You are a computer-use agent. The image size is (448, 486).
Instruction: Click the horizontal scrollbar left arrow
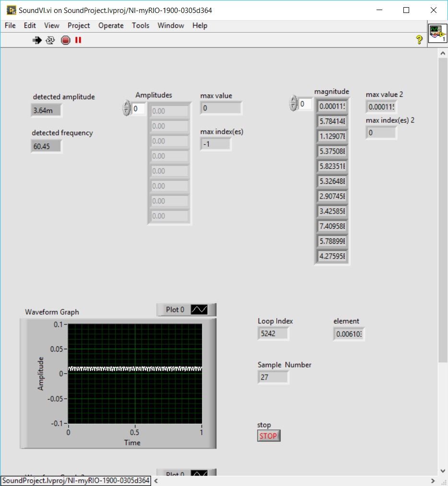click(x=156, y=481)
